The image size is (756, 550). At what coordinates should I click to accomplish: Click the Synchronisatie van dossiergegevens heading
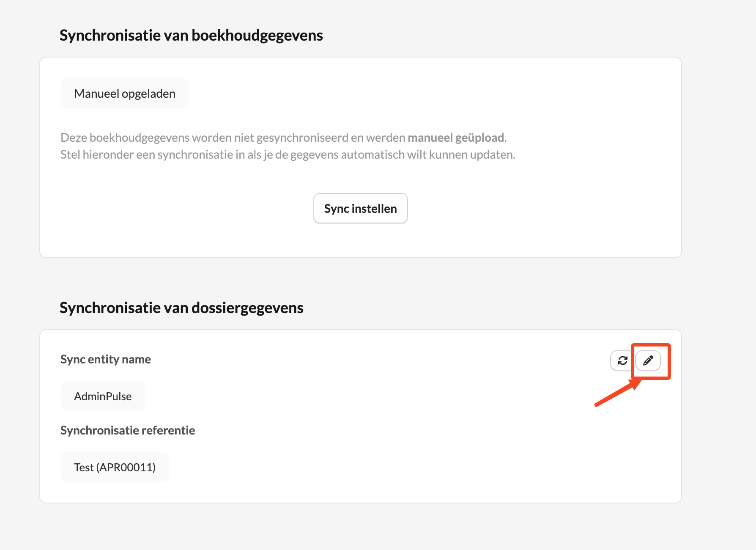pyautogui.click(x=181, y=308)
